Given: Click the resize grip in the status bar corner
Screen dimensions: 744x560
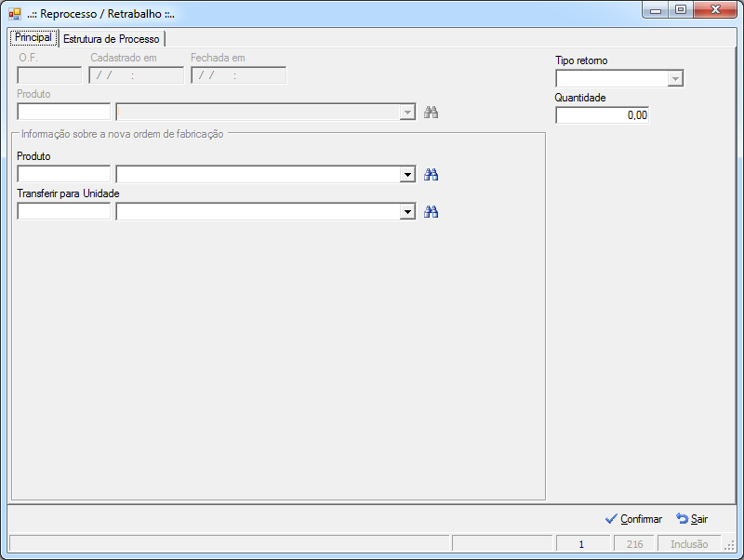Looking at the screenshot, I should [x=729, y=545].
